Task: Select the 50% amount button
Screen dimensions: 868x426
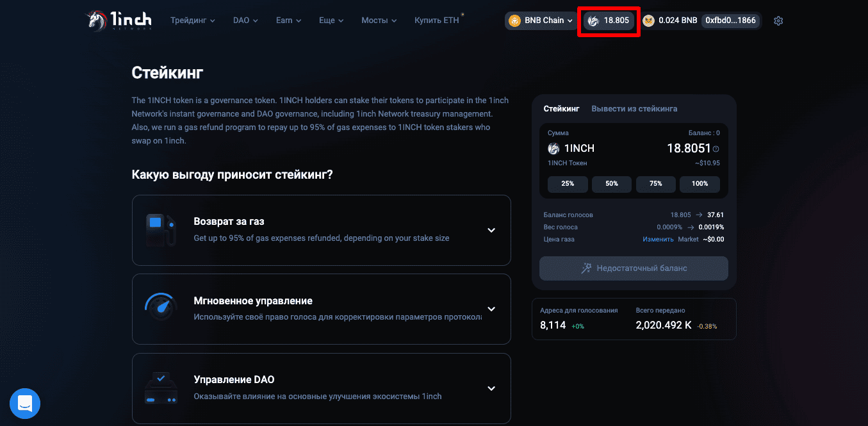Action: click(x=612, y=184)
